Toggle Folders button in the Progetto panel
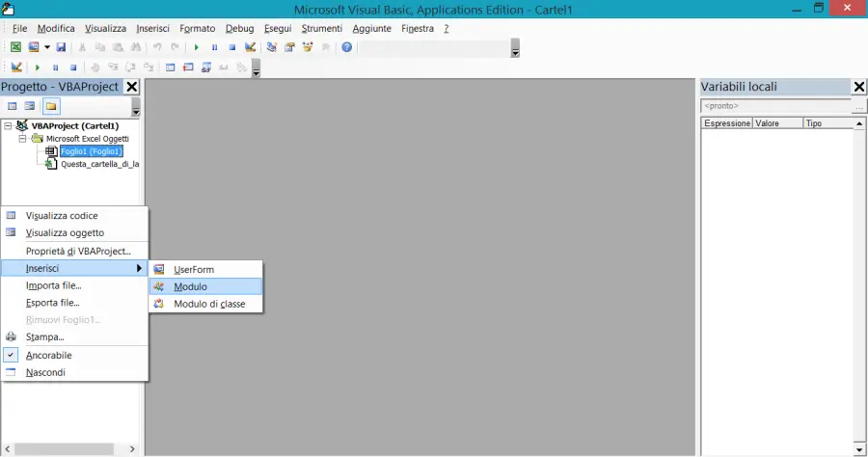The height and width of the screenshot is (457, 868). 51,106
